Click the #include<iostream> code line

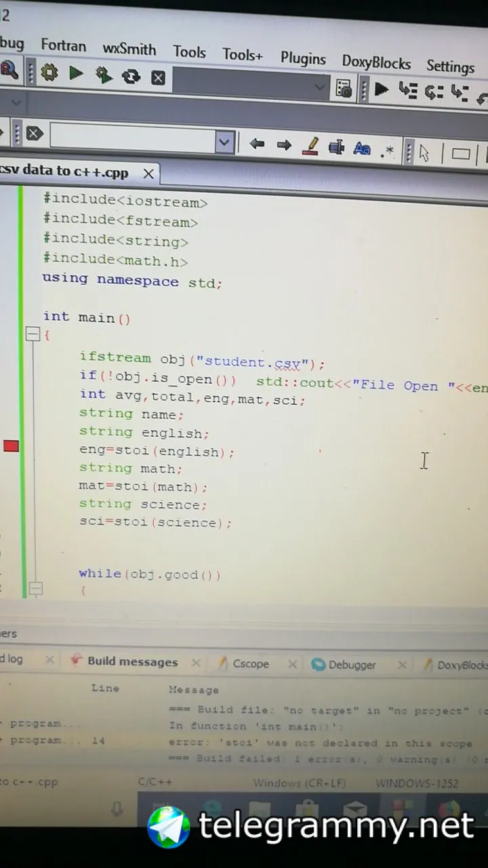point(125,201)
